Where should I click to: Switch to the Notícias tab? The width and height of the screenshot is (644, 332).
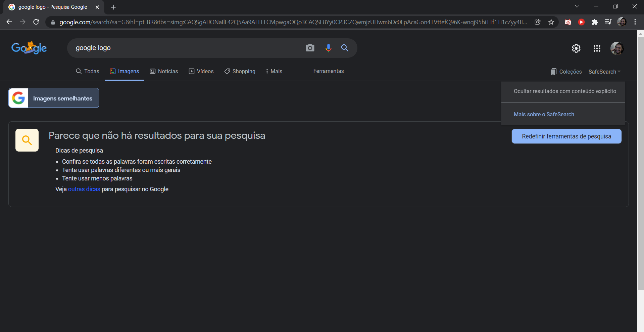click(x=164, y=71)
